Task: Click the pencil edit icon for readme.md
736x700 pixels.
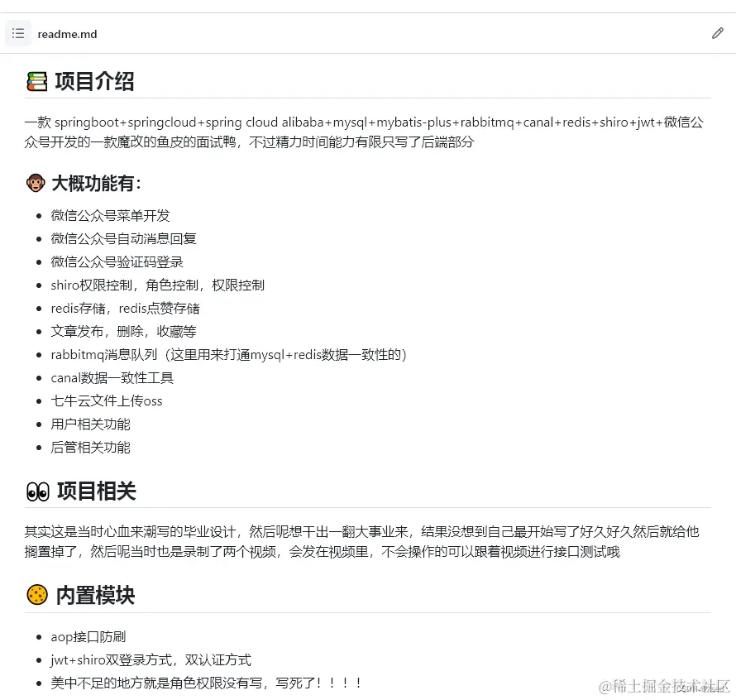Action: tap(717, 33)
